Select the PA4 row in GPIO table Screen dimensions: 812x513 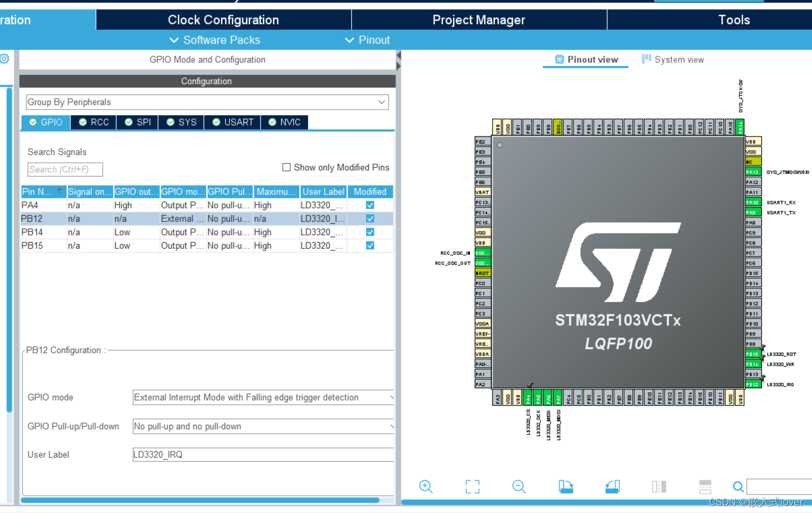coord(207,205)
